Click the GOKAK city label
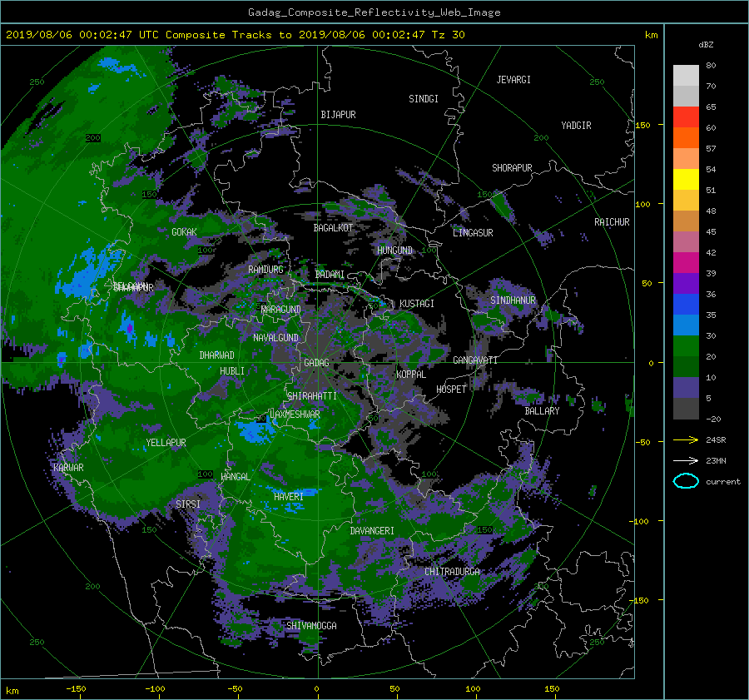The width and height of the screenshot is (749, 700). click(185, 232)
